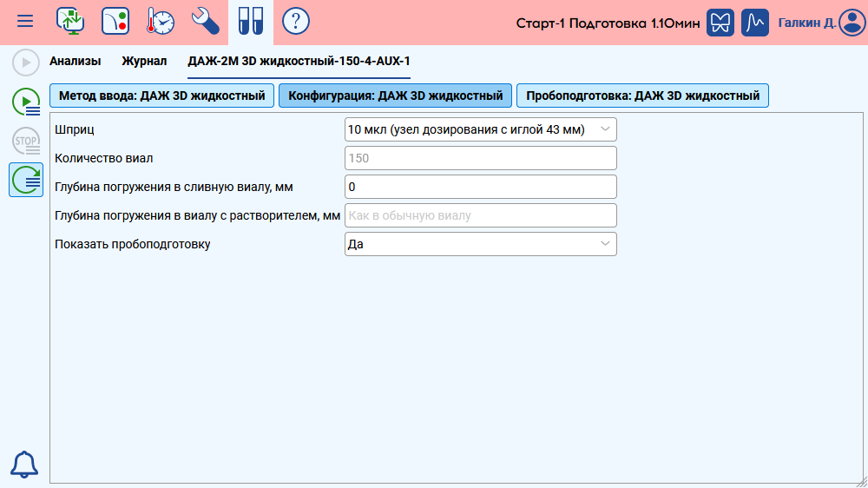
Task: Switch to the Журнал tab
Action: pyautogui.click(x=144, y=62)
